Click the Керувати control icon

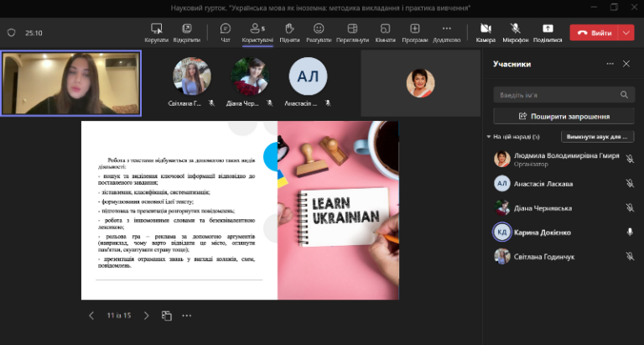pyautogui.click(x=156, y=32)
